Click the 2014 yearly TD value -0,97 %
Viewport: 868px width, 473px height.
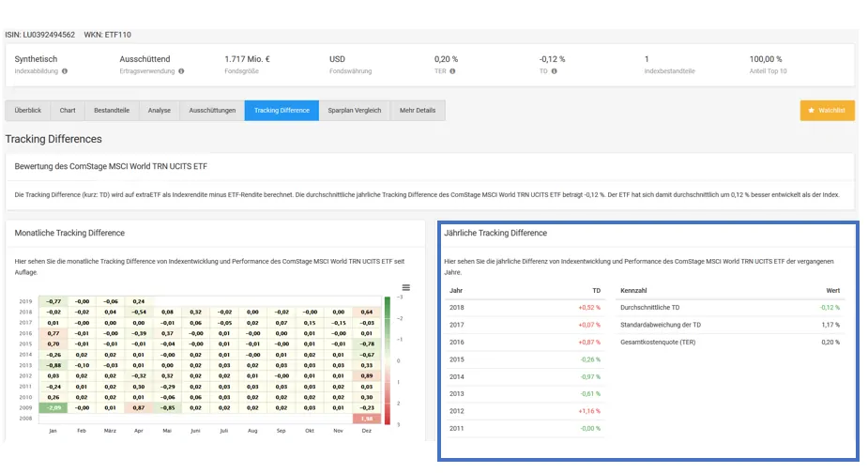590,376
